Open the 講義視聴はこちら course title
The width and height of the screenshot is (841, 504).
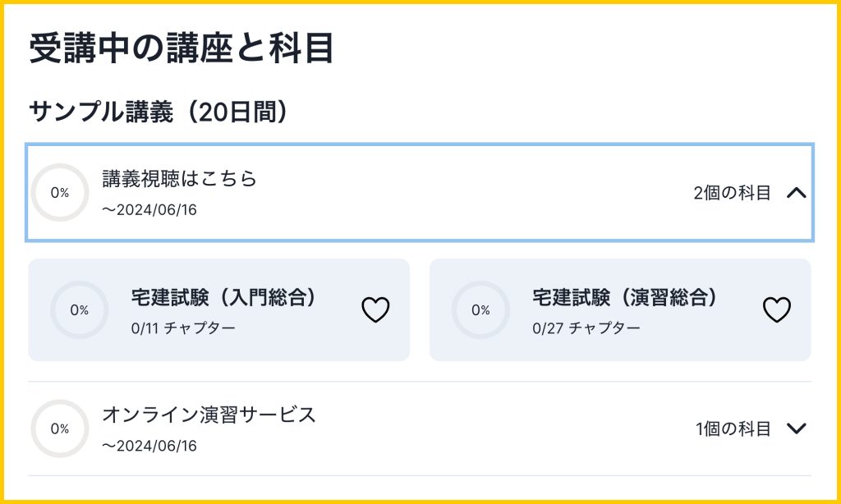pos(180,179)
